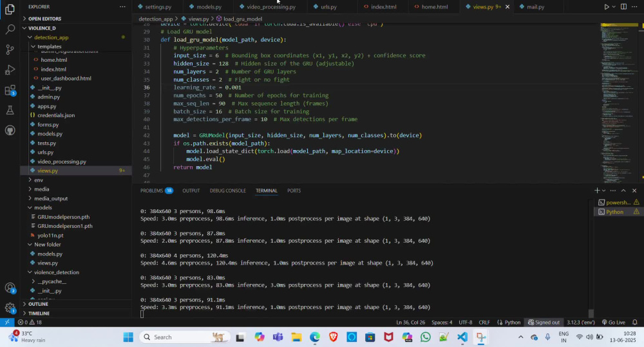Open user_dashboard.html in explorer
This screenshot has height=347, width=644.
[66, 78]
